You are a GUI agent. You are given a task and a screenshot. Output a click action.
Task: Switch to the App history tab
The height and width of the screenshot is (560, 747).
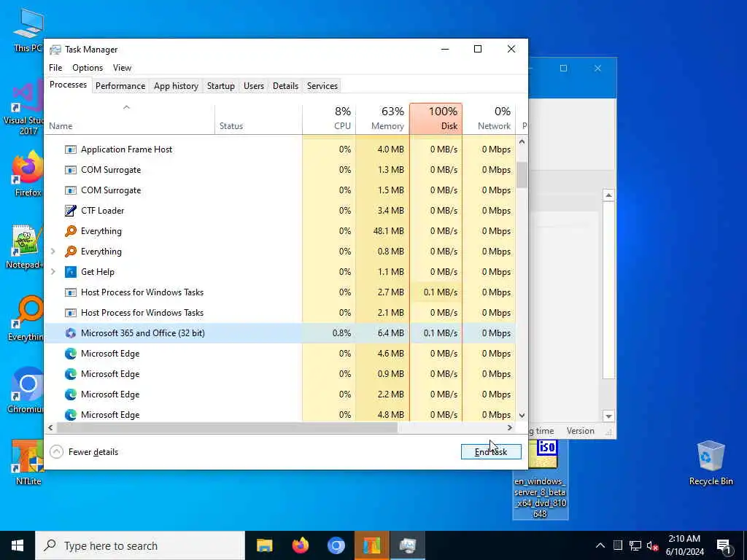tap(176, 86)
